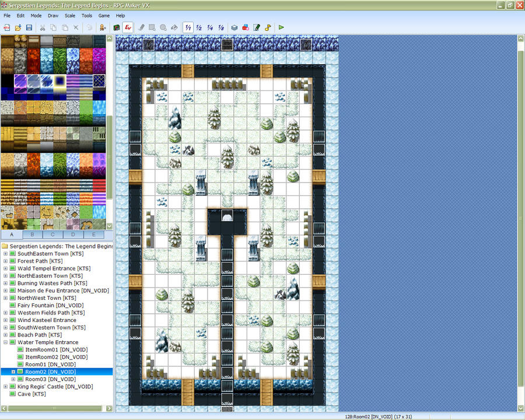The width and height of the screenshot is (525, 420).
Task: Open the Resource Manager icon
Action: point(246,27)
